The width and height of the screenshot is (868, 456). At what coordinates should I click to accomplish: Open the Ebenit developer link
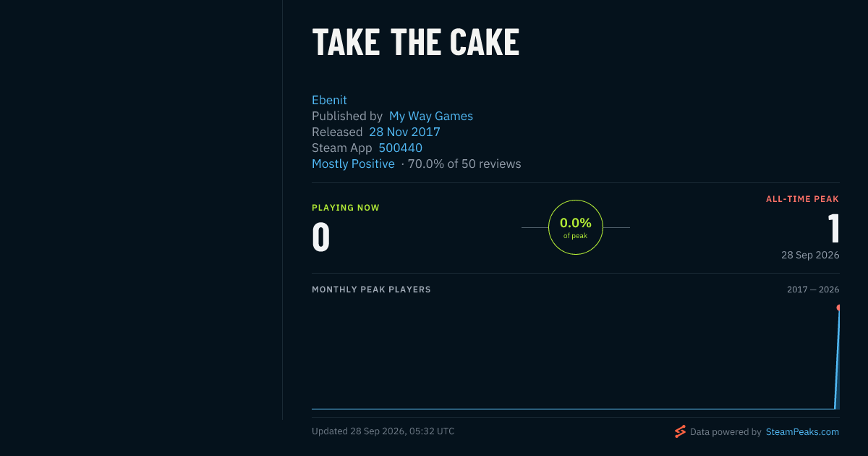[x=329, y=100]
